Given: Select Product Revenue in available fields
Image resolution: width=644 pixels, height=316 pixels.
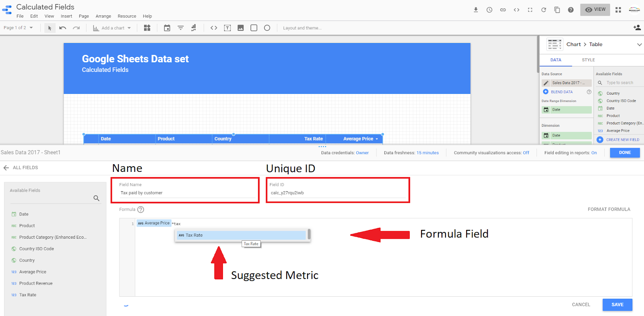Looking at the screenshot, I should (x=36, y=283).
